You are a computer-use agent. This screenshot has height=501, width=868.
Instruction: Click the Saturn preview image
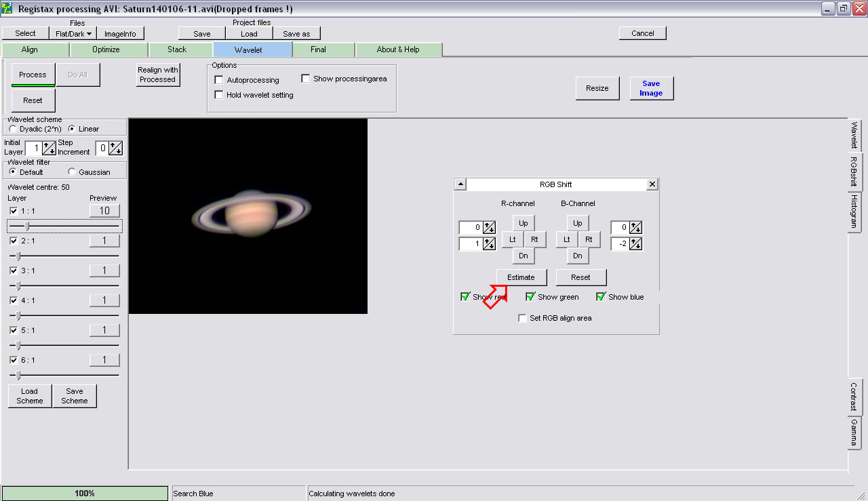[x=248, y=216]
